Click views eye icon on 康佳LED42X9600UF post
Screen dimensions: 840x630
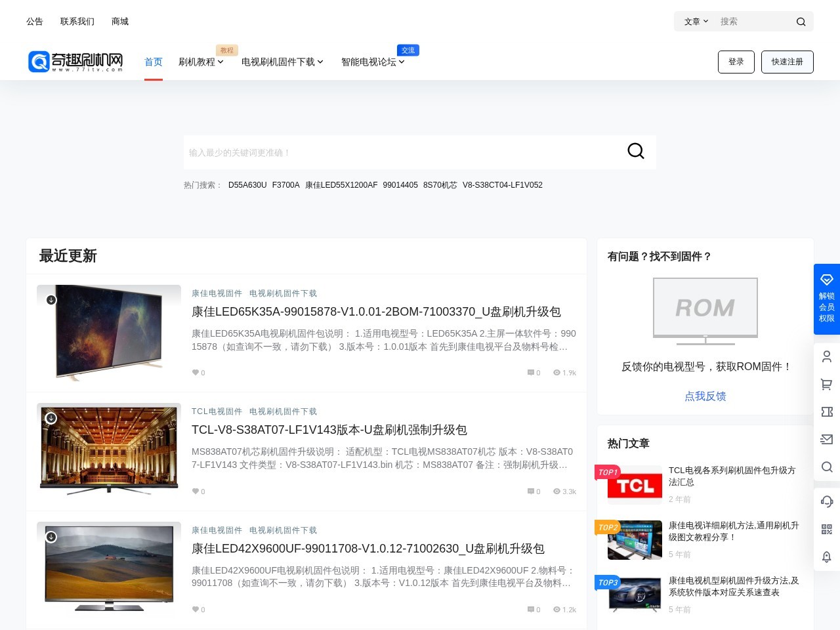(556, 610)
